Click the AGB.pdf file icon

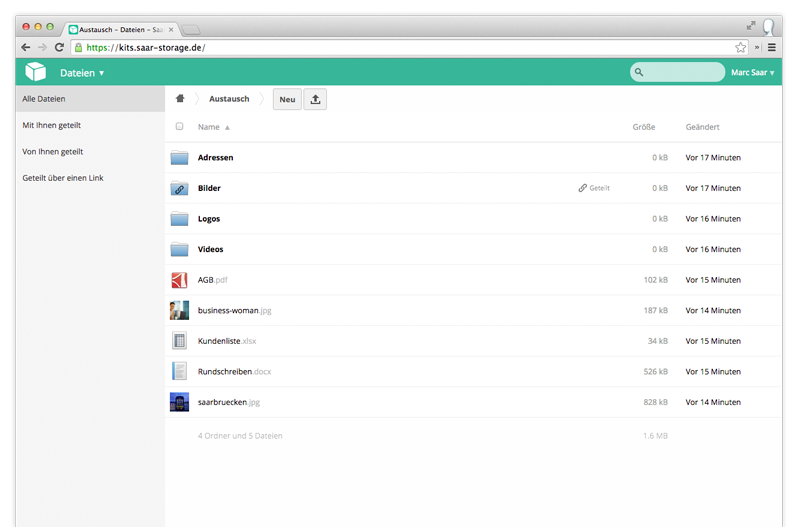point(179,280)
